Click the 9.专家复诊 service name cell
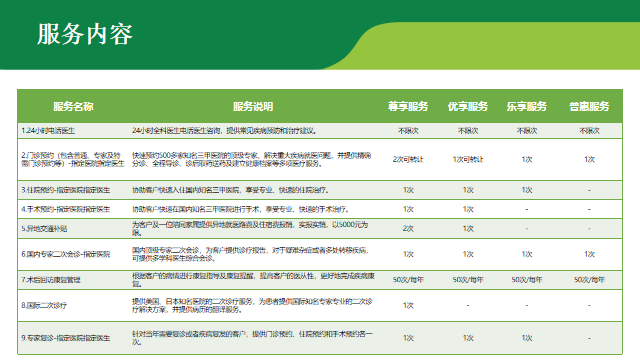The image size is (640, 360). pos(66,338)
